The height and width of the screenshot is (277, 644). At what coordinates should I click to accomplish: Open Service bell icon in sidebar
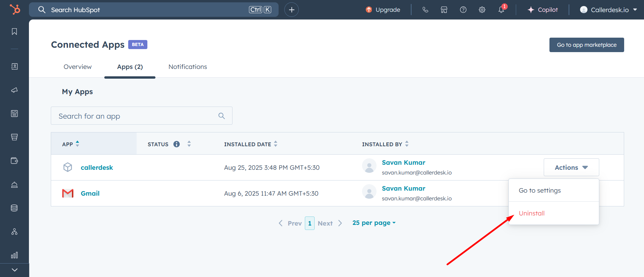pos(14,185)
